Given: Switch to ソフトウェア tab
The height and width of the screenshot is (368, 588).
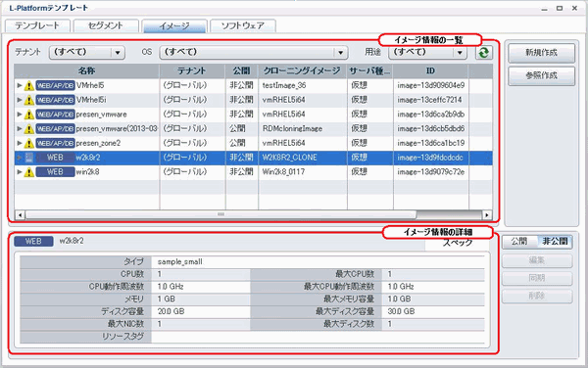Looking at the screenshot, I should (243, 26).
